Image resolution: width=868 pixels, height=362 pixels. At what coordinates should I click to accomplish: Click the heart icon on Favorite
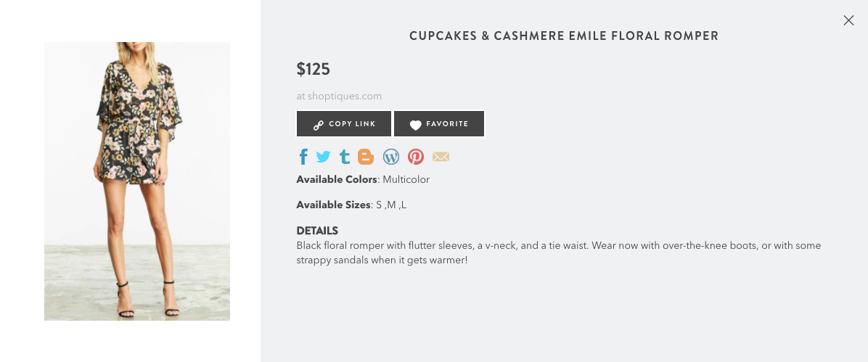click(415, 125)
